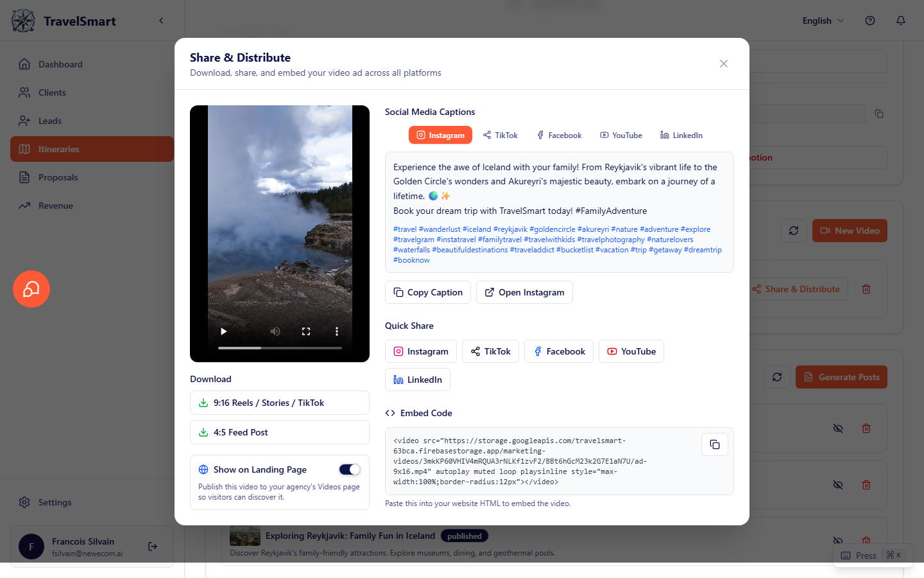
Task: Open the English language dropdown
Action: coord(823,21)
